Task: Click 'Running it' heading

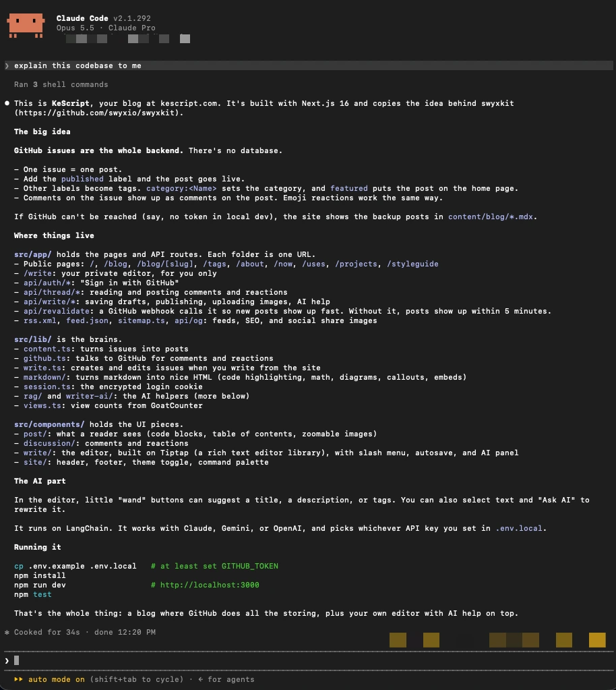Action: [38, 547]
